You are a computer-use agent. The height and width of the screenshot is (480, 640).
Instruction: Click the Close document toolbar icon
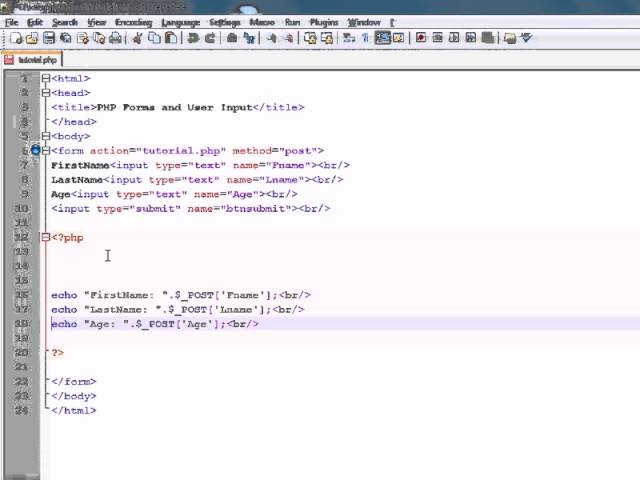(x=82, y=38)
